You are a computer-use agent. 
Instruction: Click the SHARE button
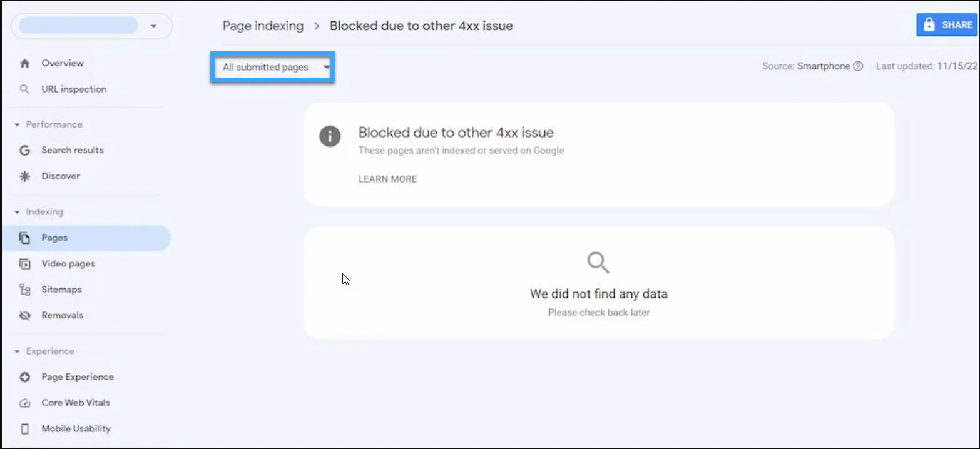coord(946,25)
